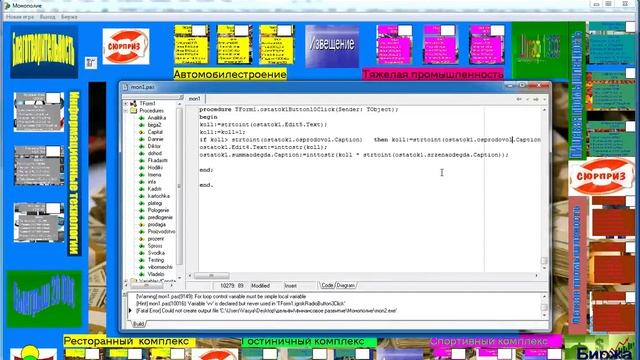Navigate back with the editor back arrow

pyautogui.click(x=519, y=99)
